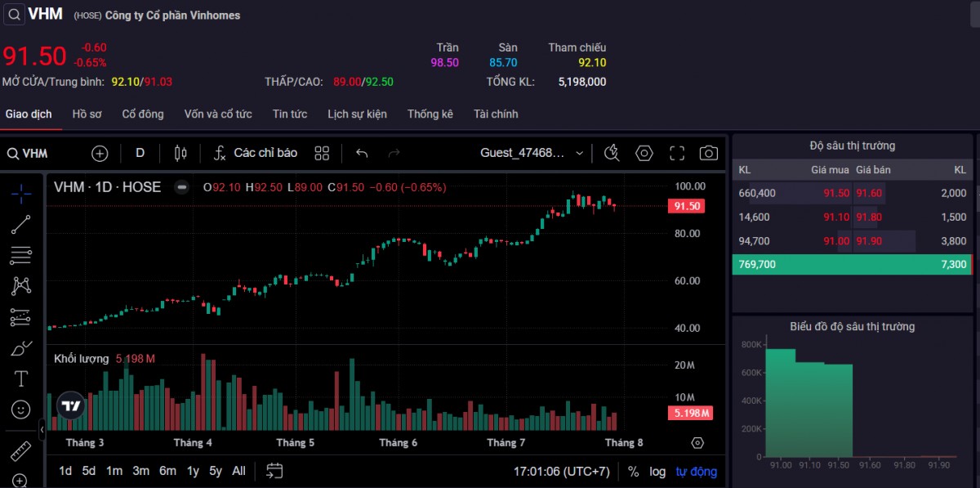
Task: Select the ruler measure tool
Action: 21,450
